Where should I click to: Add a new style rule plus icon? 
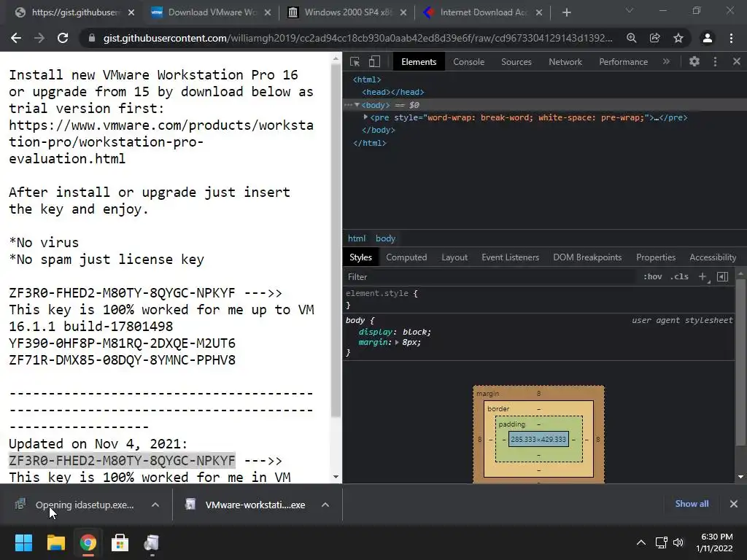coord(703,276)
